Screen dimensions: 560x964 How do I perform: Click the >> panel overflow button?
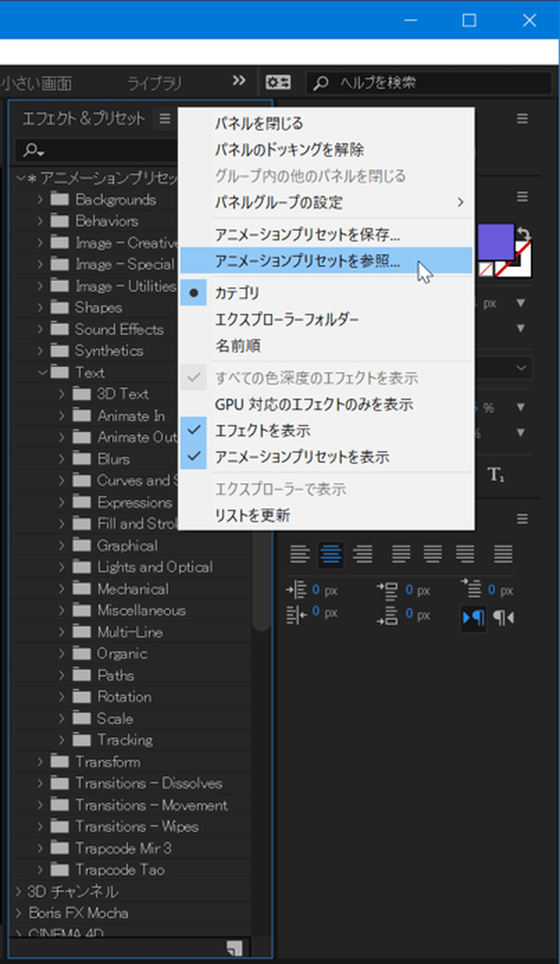point(238,80)
